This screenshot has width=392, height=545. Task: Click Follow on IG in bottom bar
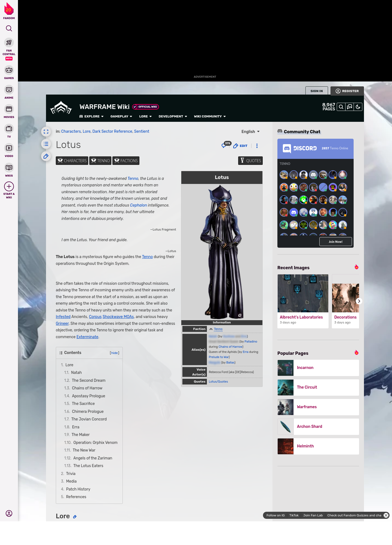pos(275,515)
